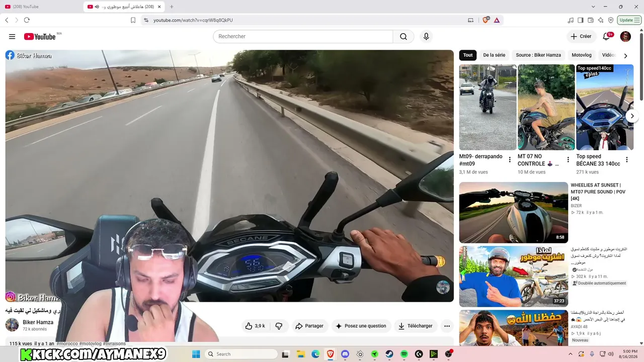Open Brave Shields lion icon

(486, 20)
